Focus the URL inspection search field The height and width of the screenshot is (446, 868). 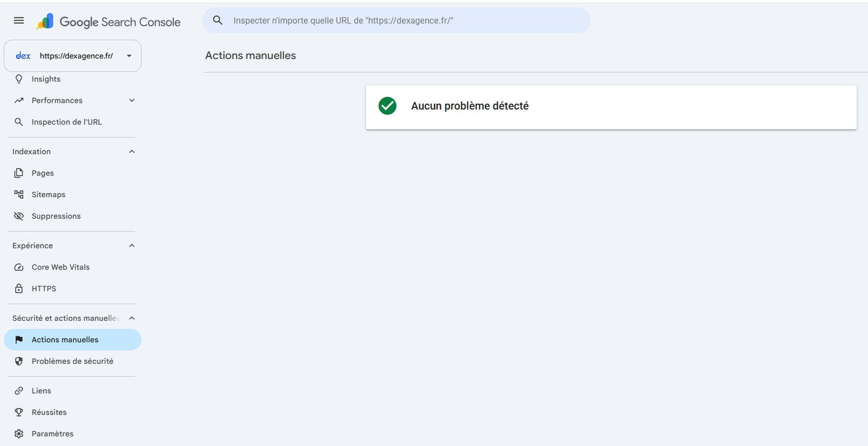397,21
